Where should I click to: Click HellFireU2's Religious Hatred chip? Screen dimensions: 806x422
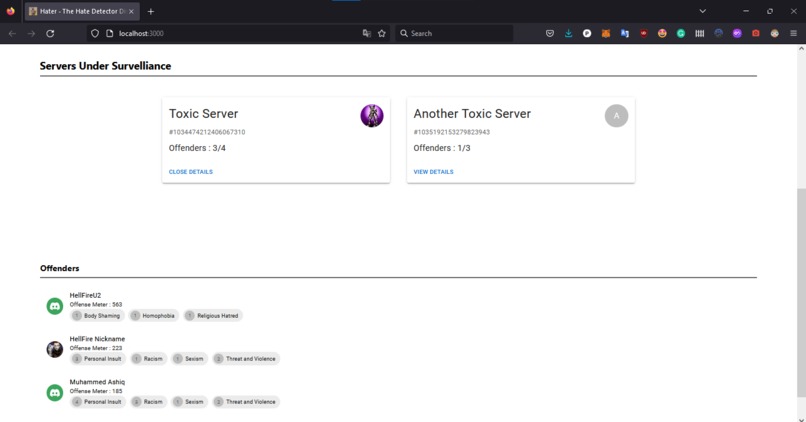tap(213, 316)
